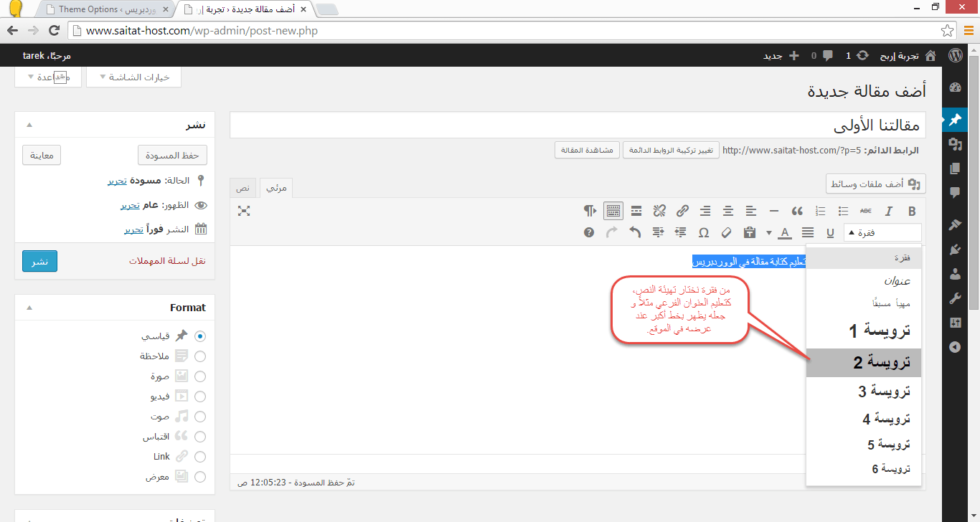The width and height of the screenshot is (980, 522).
Task: Open the Appearance brush icon in sidebar
Action: pyautogui.click(x=954, y=225)
